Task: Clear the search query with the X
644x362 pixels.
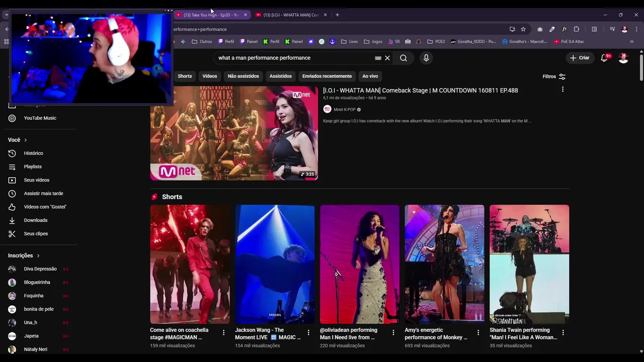Action: click(x=387, y=58)
